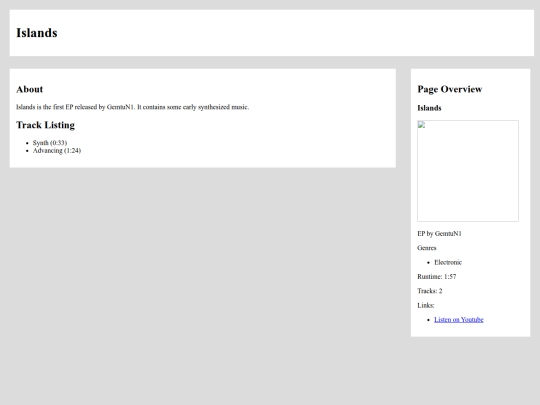
Task: Select the About heading
Action: (30, 89)
